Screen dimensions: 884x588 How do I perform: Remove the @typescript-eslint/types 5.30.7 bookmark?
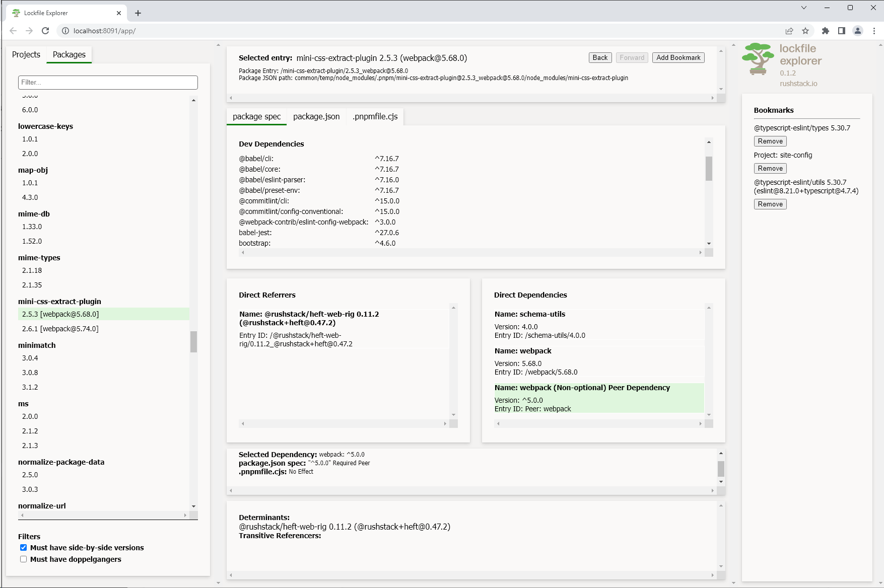770,141
